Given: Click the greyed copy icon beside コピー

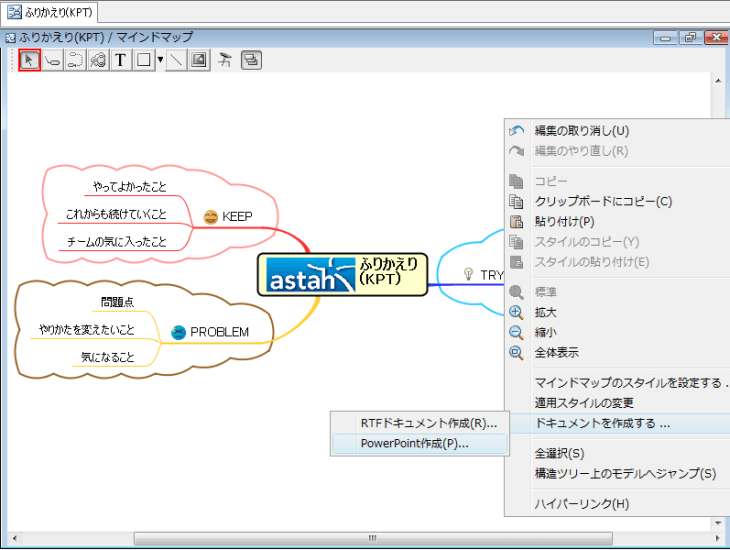Looking at the screenshot, I should 516,181.
